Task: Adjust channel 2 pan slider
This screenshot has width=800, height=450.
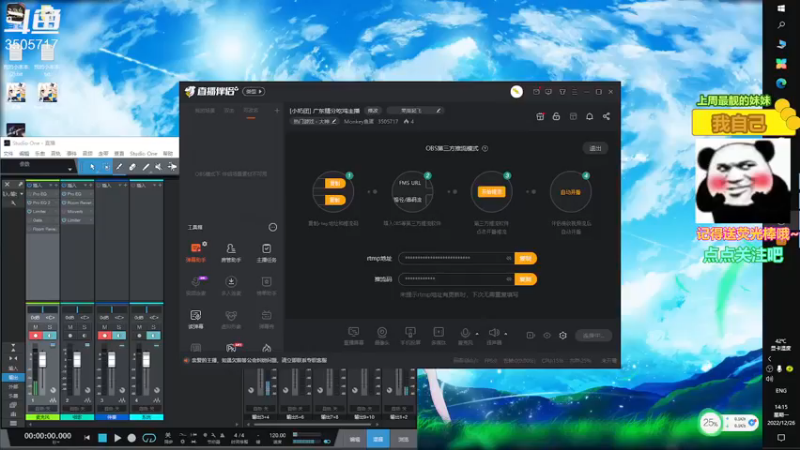Action: (77, 309)
